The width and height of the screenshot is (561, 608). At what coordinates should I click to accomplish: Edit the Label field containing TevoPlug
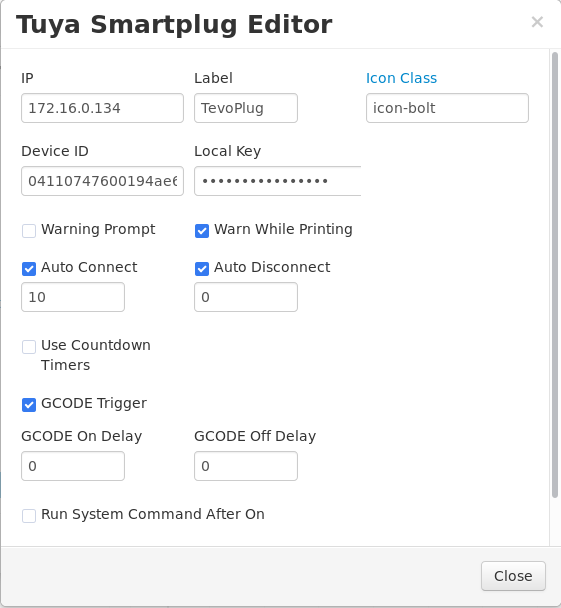pyautogui.click(x=246, y=108)
